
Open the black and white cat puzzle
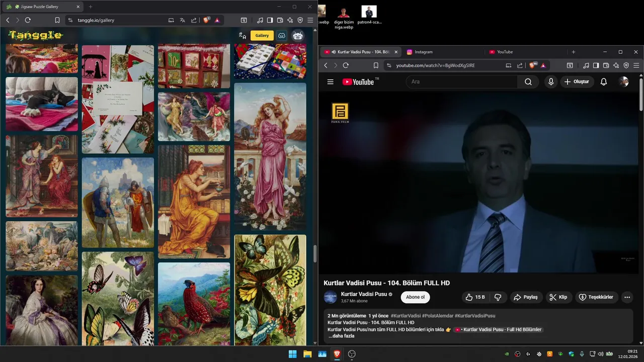[x=42, y=104]
